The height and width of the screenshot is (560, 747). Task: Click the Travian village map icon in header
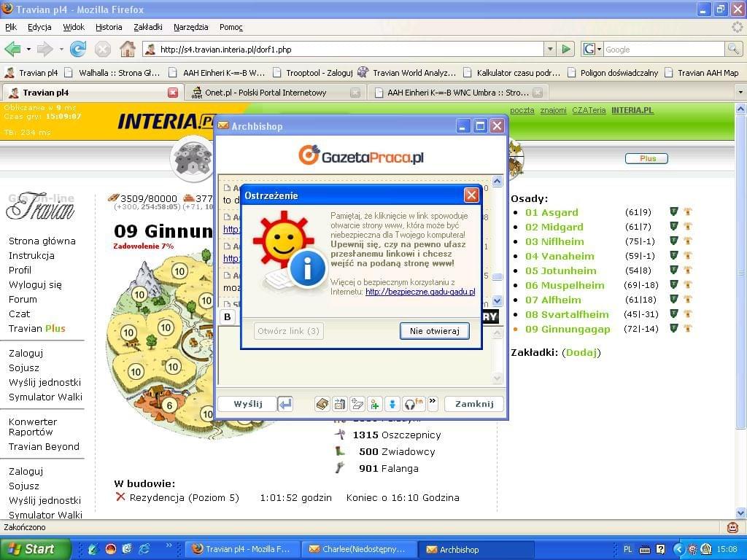(x=193, y=157)
